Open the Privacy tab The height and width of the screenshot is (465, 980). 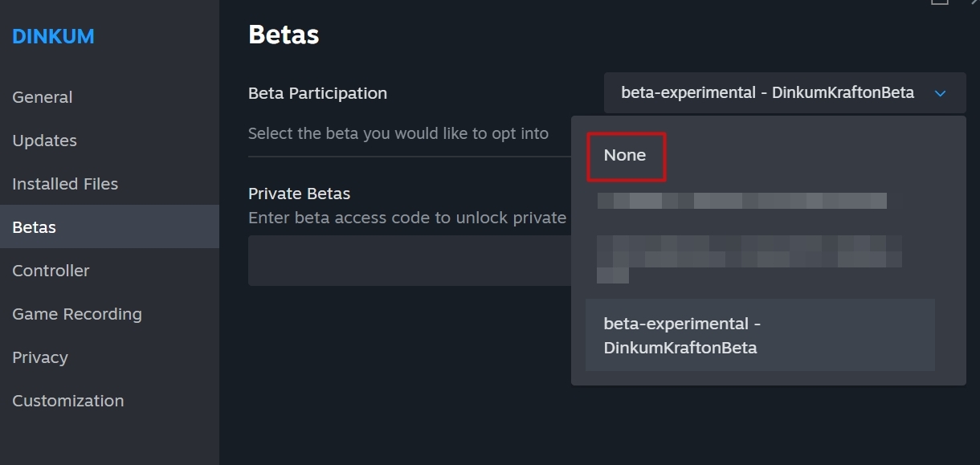click(40, 357)
